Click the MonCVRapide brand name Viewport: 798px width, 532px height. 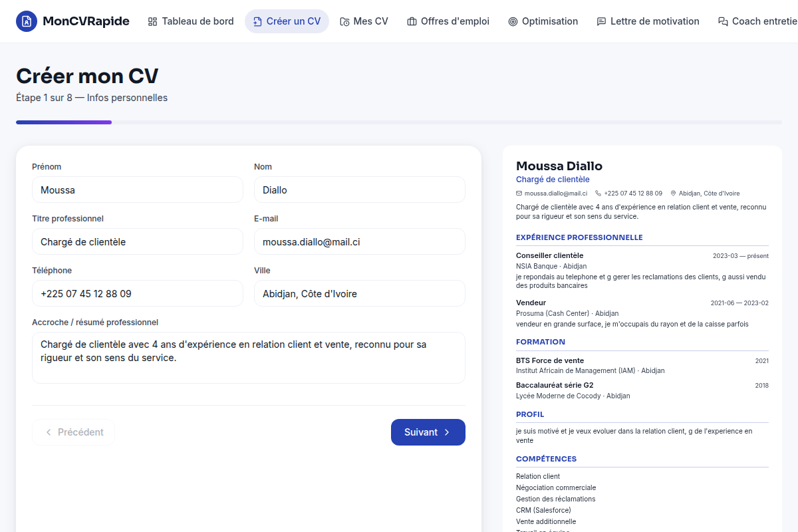(86, 21)
